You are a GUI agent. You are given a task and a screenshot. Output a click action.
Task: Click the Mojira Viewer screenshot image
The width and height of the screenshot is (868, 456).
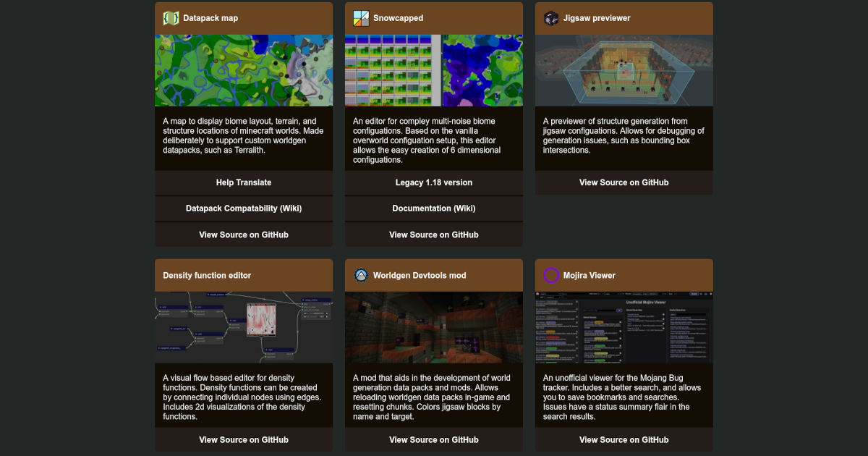click(624, 327)
